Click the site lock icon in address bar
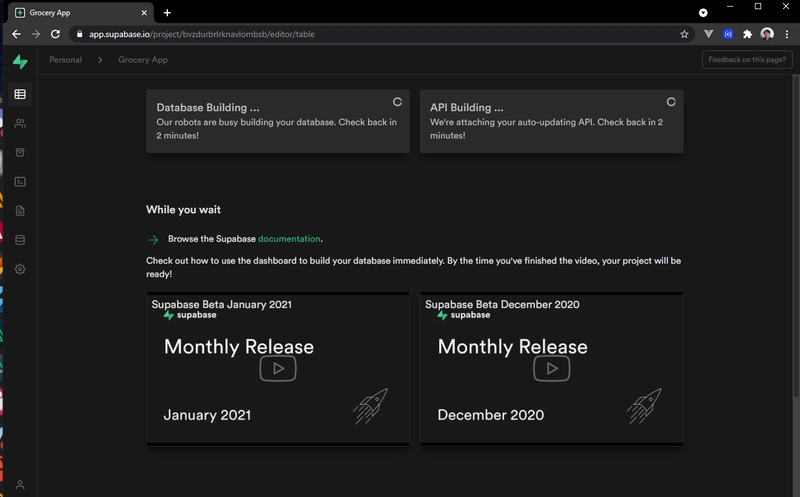The width and height of the screenshot is (800, 497). coord(79,34)
